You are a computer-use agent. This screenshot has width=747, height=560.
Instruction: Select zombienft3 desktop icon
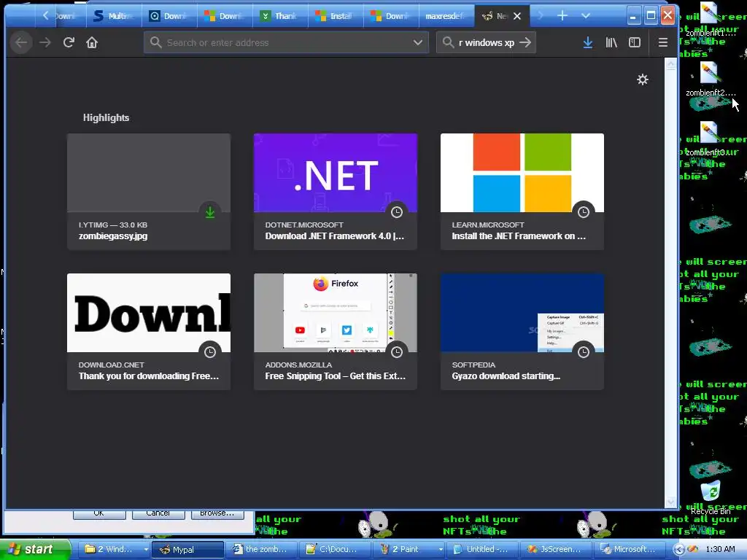711,139
